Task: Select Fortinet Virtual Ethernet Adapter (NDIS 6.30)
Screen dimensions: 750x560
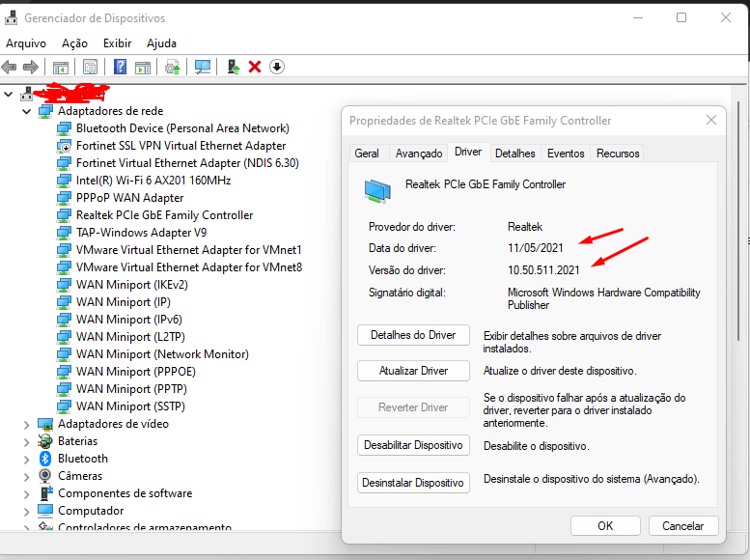Action: [187, 163]
